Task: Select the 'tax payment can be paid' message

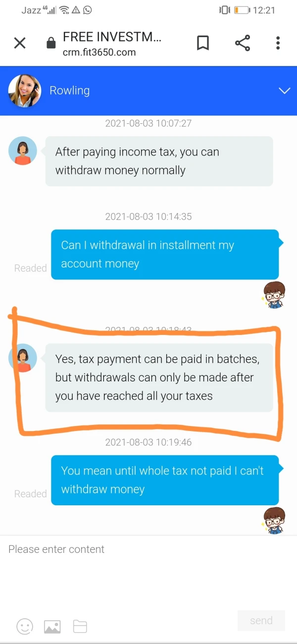Action: pyautogui.click(x=159, y=377)
